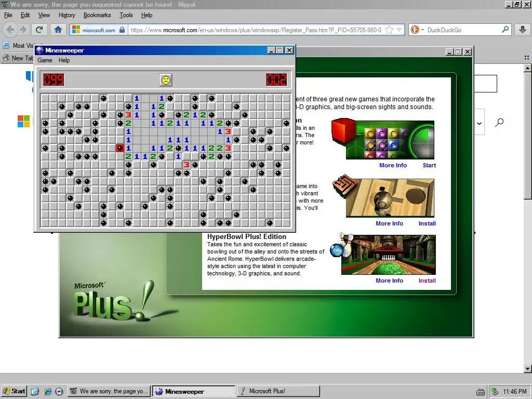Switch to the Minesweeper taskbar button
This screenshot has height=399, width=532.
194,391
